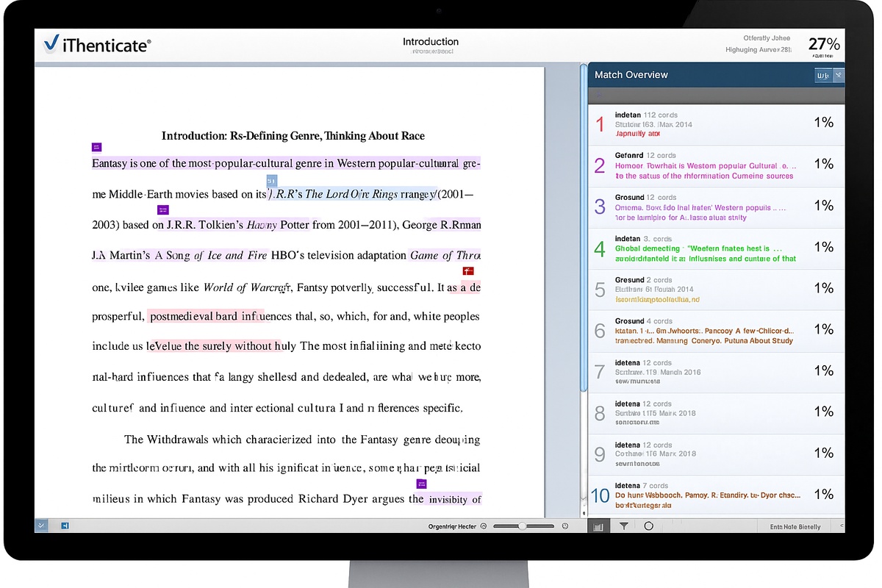The image size is (882, 588).
Task: Click the zoom in icon right of slider
Action: (565, 526)
